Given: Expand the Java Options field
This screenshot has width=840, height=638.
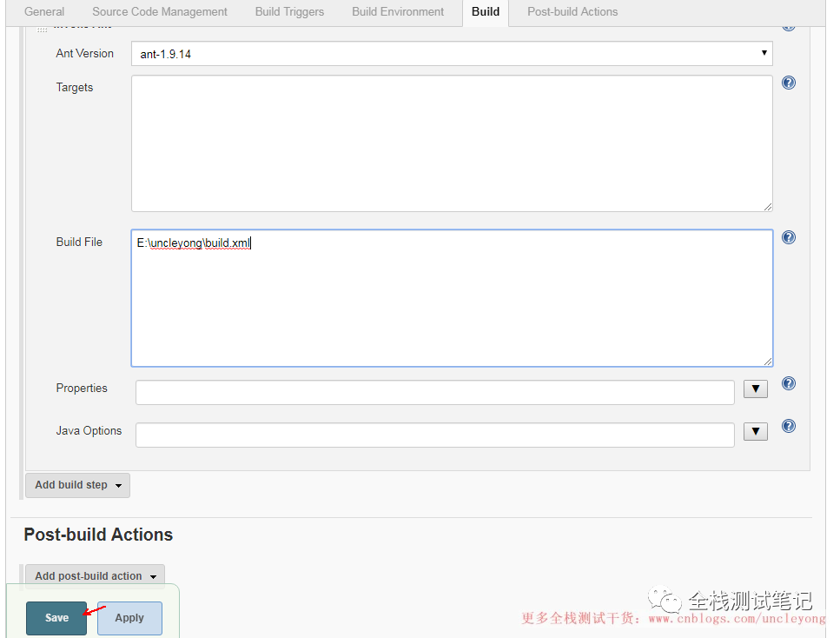Looking at the screenshot, I should pos(756,432).
